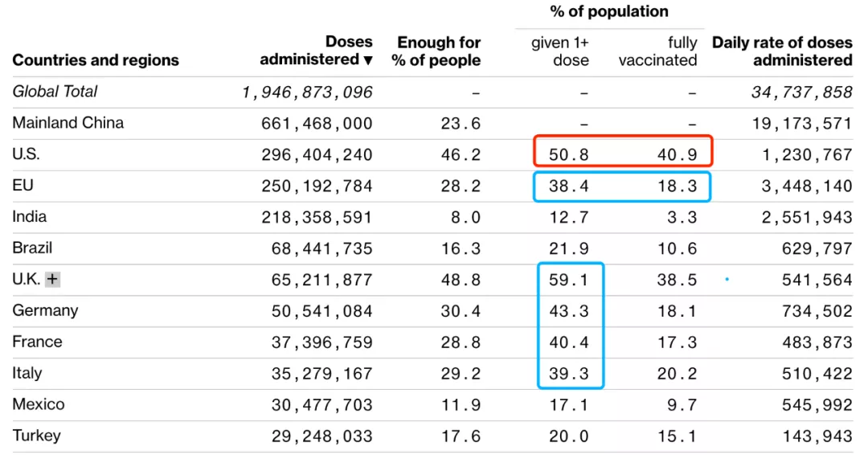Click the Italy country name

click(27, 374)
